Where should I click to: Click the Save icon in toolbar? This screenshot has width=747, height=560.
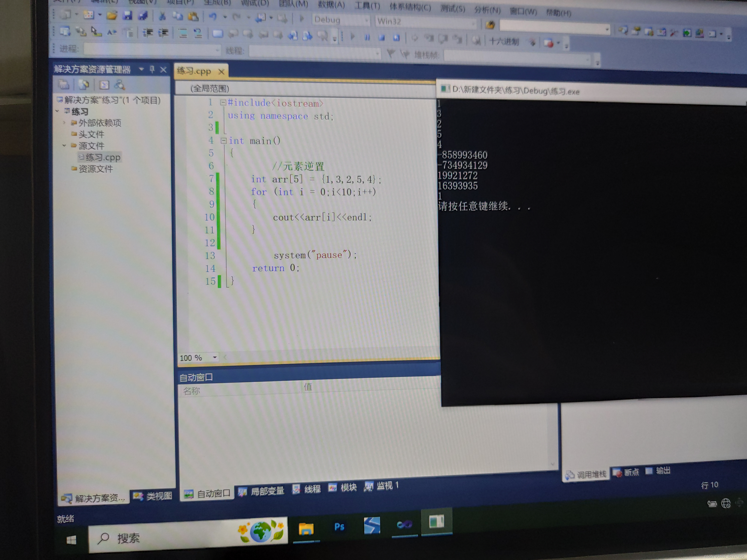pos(127,15)
